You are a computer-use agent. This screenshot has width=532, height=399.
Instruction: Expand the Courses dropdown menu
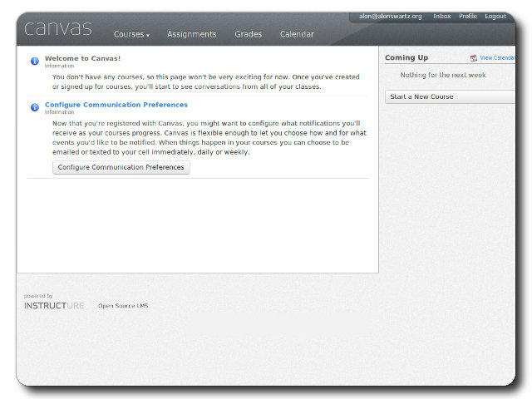[131, 35]
